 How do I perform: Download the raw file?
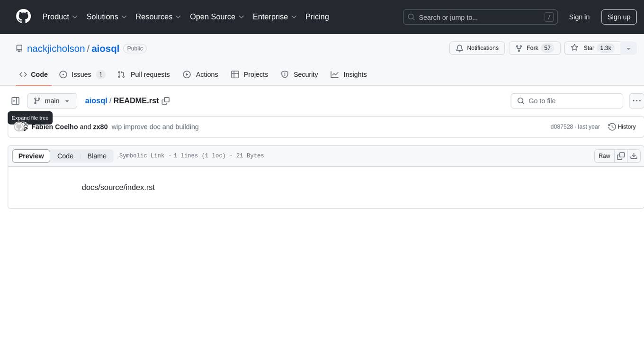tap(634, 156)
